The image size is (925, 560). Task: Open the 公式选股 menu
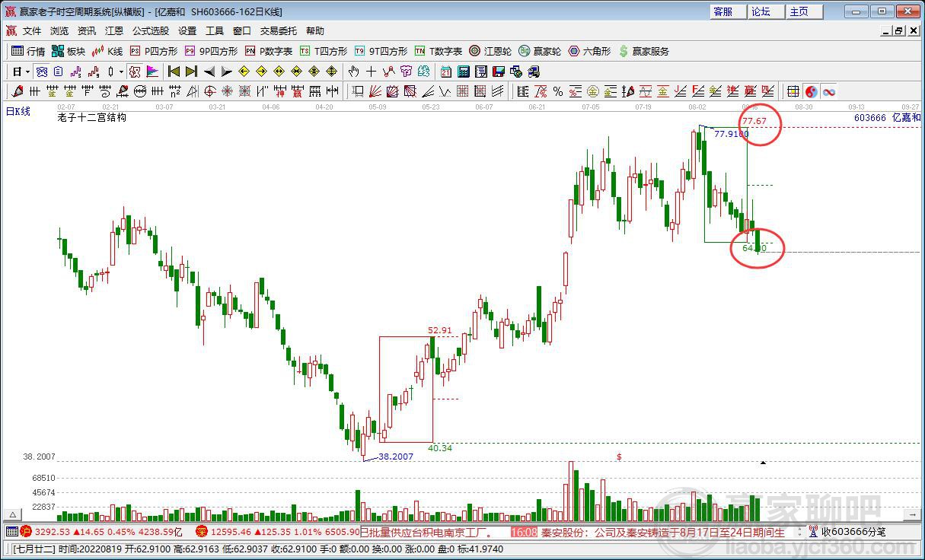pyautogui.click(x=151, y=31)
